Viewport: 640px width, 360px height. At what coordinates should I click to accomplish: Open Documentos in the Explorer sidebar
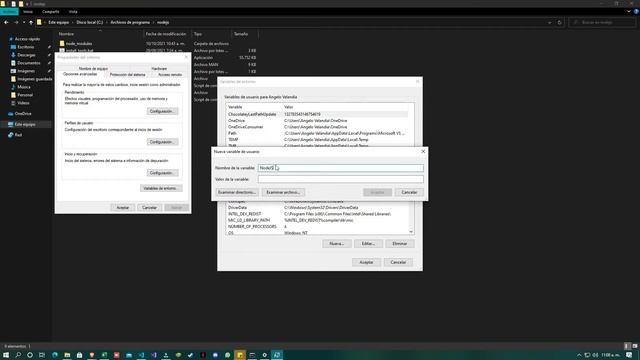click(x=28, y=63)
